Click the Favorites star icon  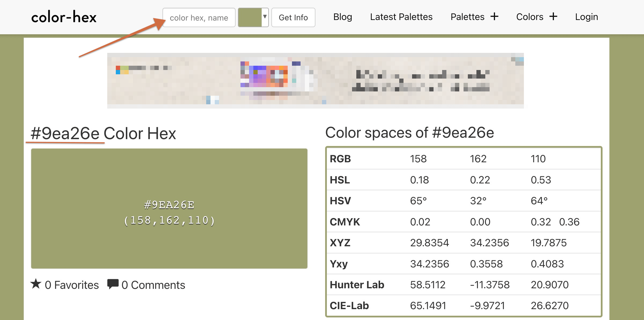tap(36, 284)
